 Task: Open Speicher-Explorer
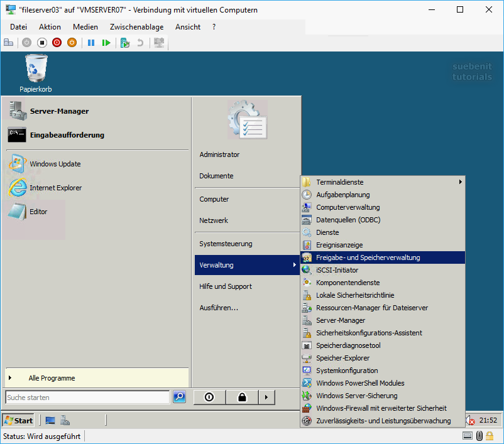[x=383, y=358]
